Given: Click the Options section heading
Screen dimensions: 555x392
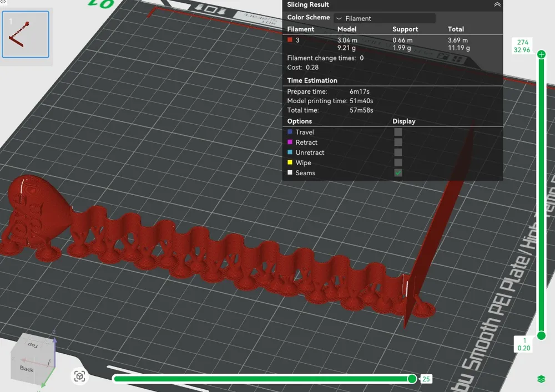Looking at the screenshot, I should coord(300,121).
